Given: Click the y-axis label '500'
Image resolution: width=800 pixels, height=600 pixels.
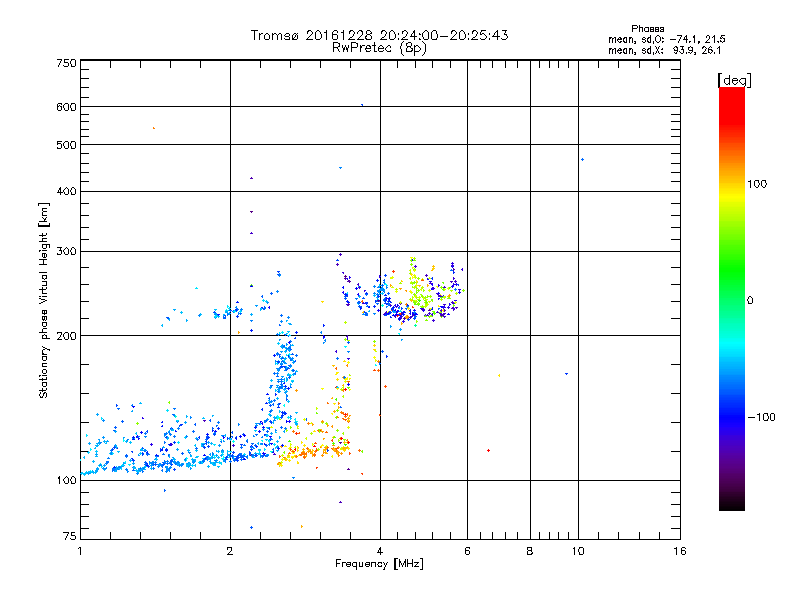Looking at the screenshot, I should tap(66, 145).
